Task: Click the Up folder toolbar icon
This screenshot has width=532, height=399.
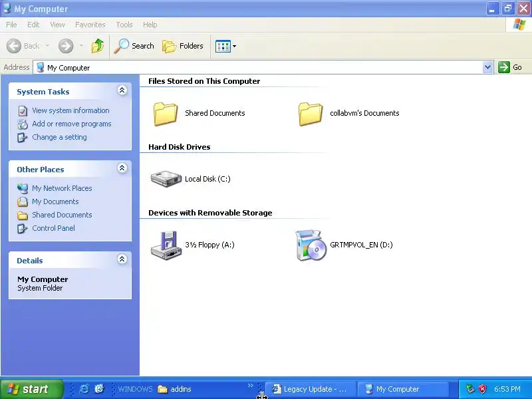Action: (98, 46)
